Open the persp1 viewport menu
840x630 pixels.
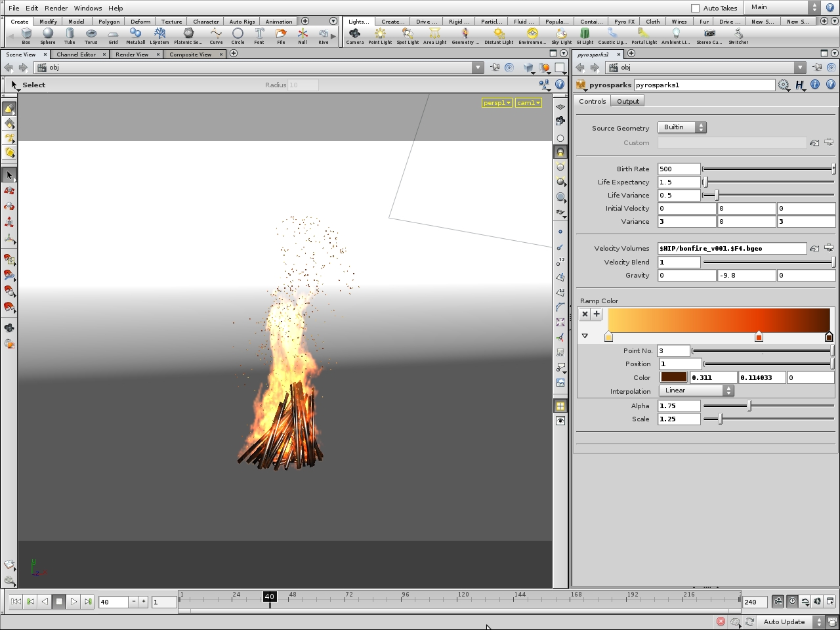tap(497, 102)
